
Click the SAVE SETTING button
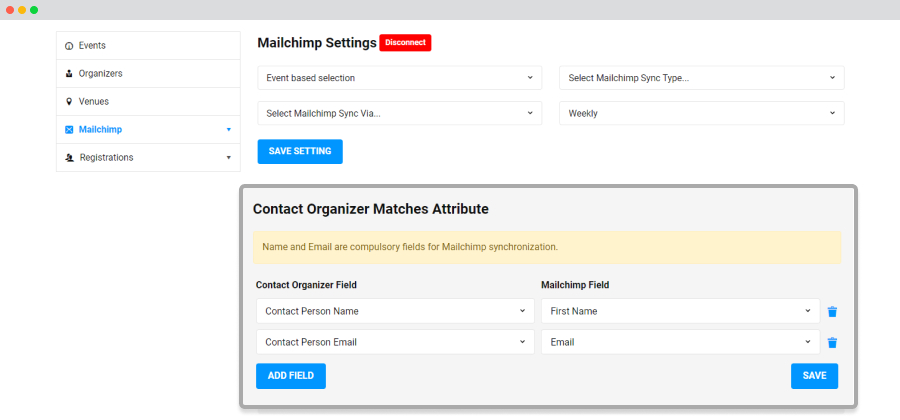tap(300, 151)
